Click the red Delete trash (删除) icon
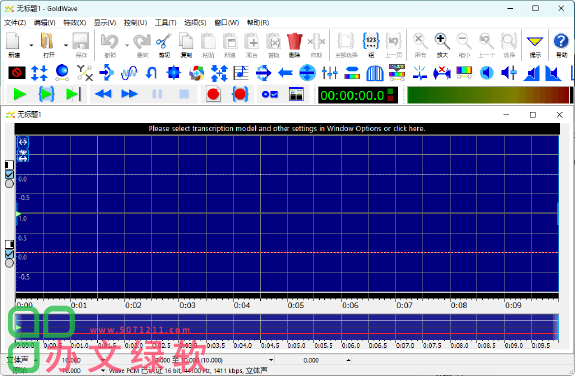The height and width of the screenshot is (376, 575). (294, 41)
